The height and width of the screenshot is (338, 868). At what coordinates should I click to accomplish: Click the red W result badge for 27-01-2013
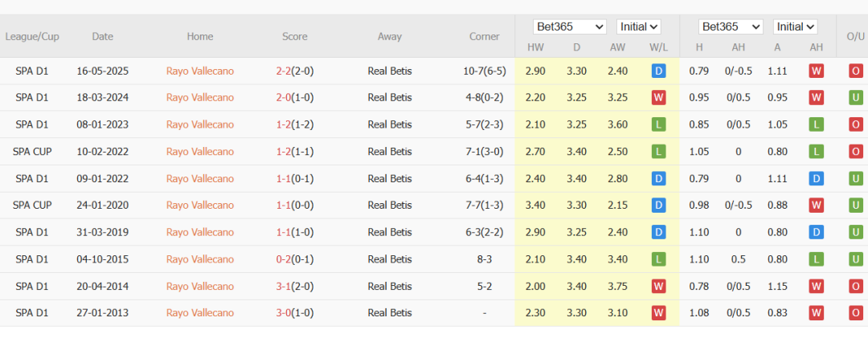(659, 313)
